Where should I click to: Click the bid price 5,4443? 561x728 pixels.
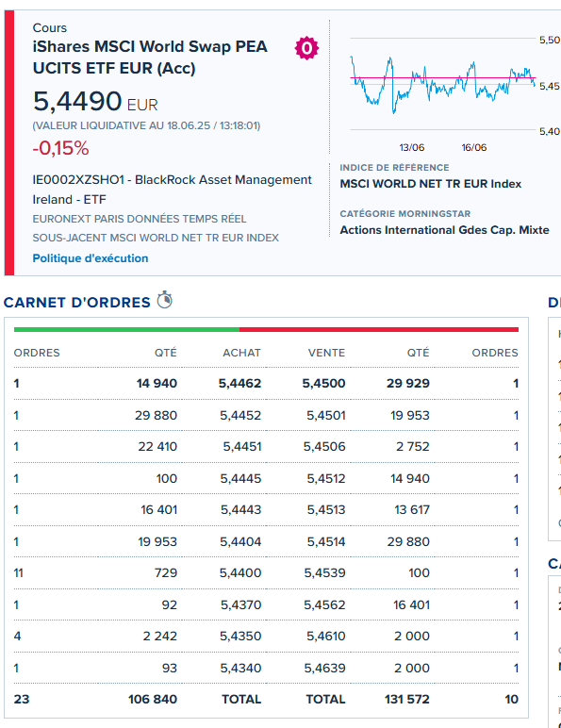pos(241,510)
